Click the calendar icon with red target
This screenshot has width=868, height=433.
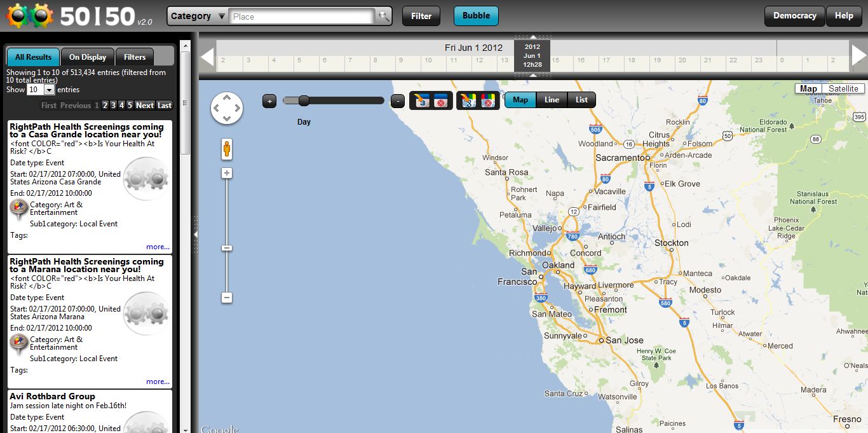click(x=441, y=100)
